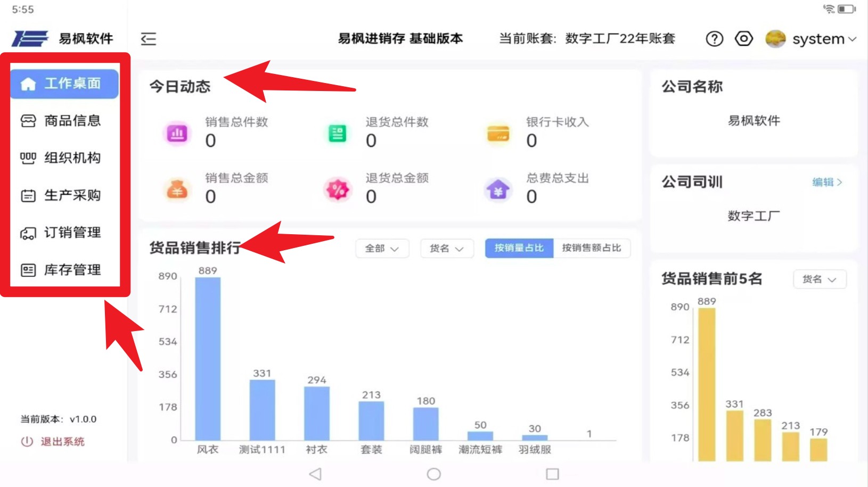Click the 易枫进销存 基础版本 title
This screenshot has height=487, width=868.
click(400, 39)
